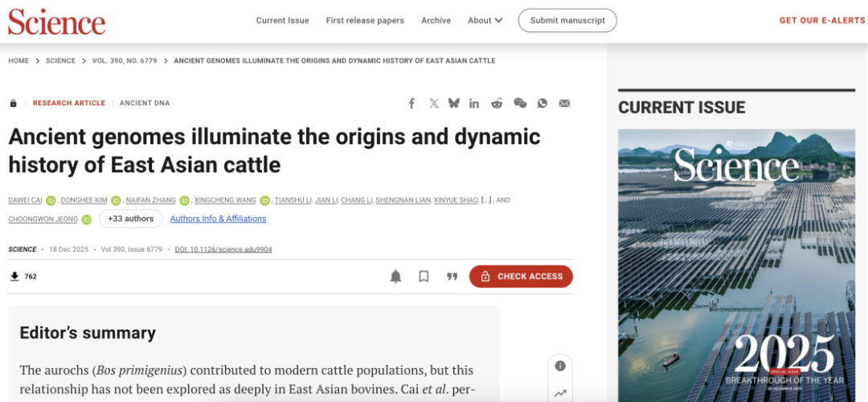
Task: Share article via WeChat icon
Action: (520, 103)
